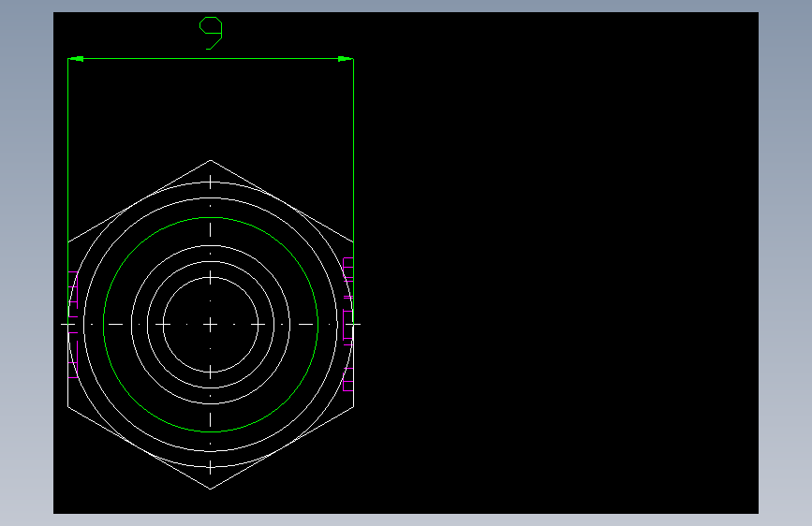This screenshot has width=812, height=526.
Task: Click the right arrowhead of the dimension line
Action: click(x=346, y=59)
